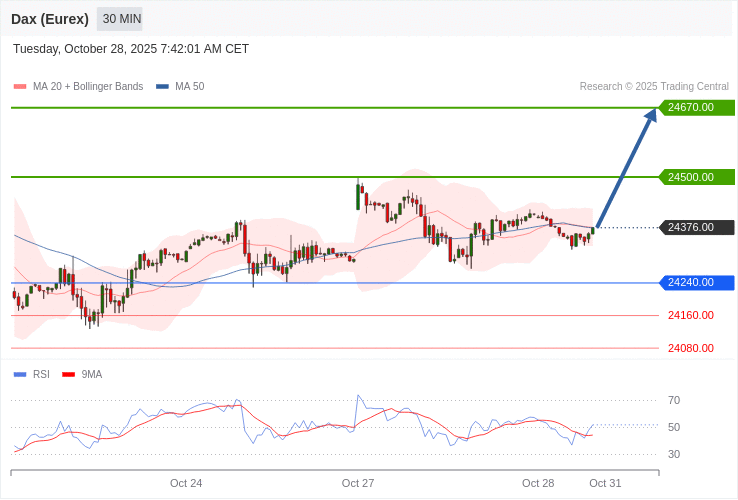Click the MA 20 + Bollinger Bands legend label

click(88, 87)
